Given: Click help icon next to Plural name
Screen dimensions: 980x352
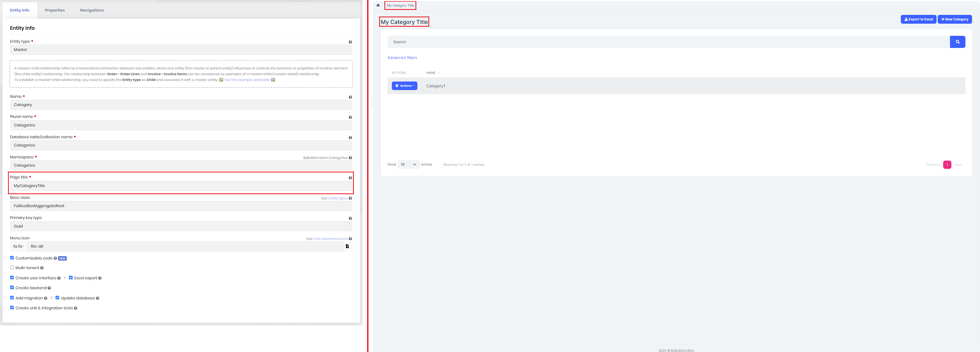Looking at the screenshot, I should pyautogui.click(x=350, y=117).
